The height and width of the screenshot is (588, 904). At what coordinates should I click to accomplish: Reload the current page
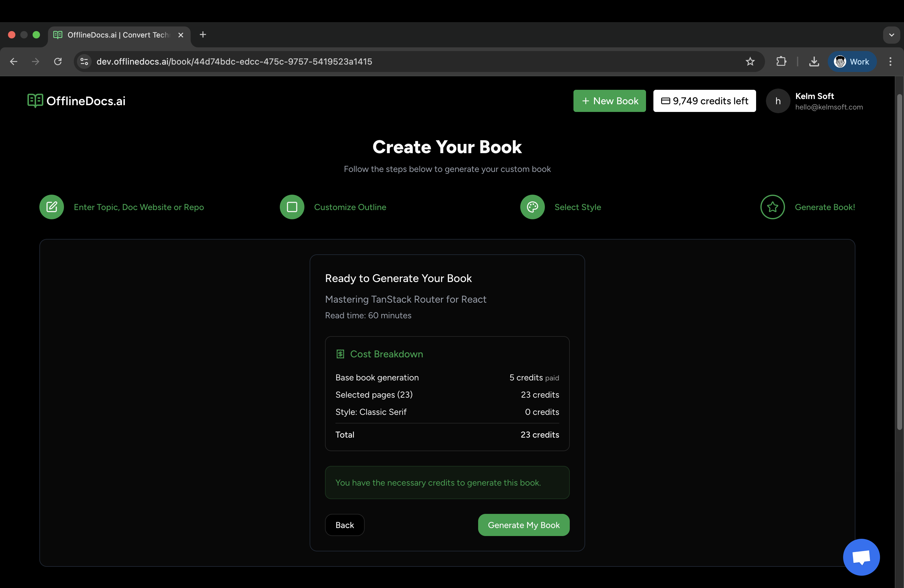click(x=58, y=61)
